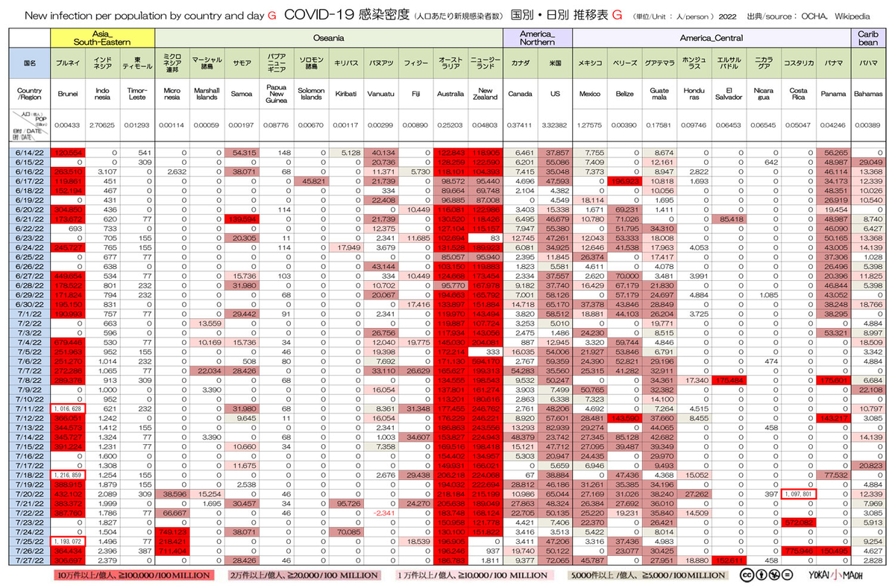Click the Marshall Islands column header
Image resolution: width=895 pixels, height=588 pixels.
(x=206, y=95)
